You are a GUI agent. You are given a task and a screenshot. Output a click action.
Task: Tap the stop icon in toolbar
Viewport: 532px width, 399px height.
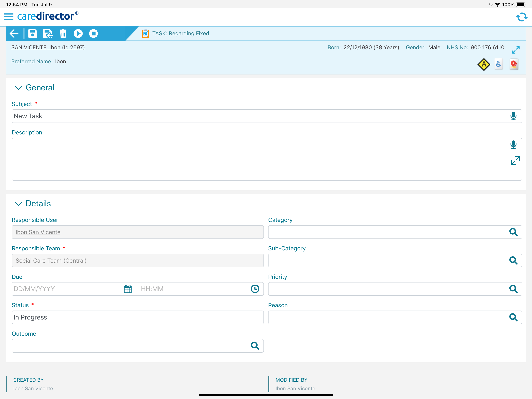click(93, 34)
